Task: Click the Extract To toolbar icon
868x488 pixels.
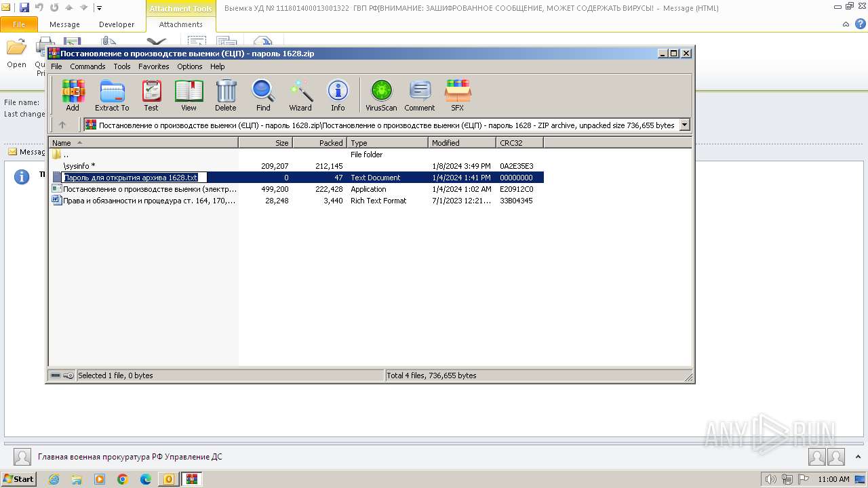Action: coord(112,96)
